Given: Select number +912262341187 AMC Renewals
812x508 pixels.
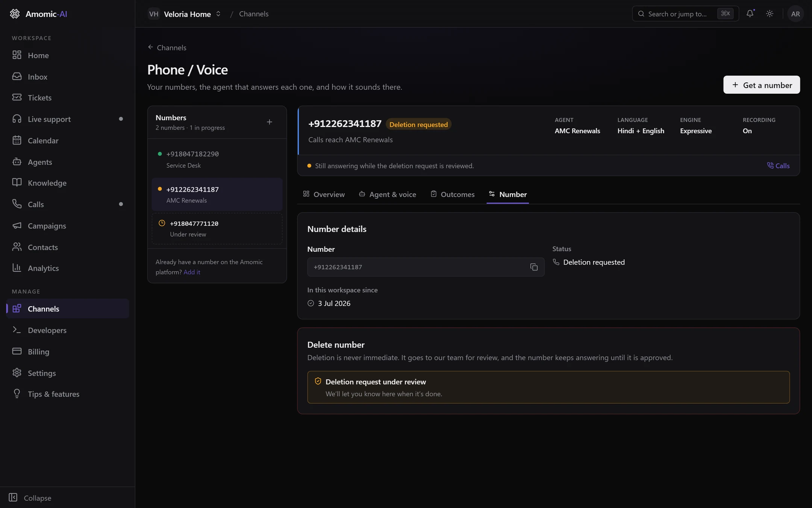Looking at the screenshot, I should (217, 195).
